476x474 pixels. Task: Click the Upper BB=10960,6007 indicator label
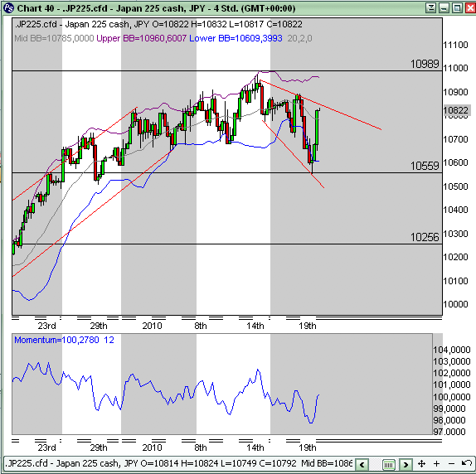click(x=141, y=38)
